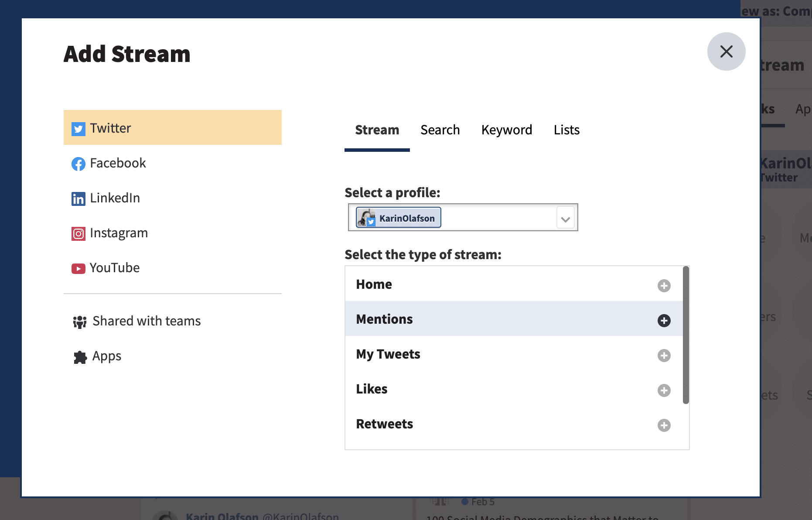Click KarinOlafson profile avatar thumbnail
812x520 pixels.
tap(367, 217)
